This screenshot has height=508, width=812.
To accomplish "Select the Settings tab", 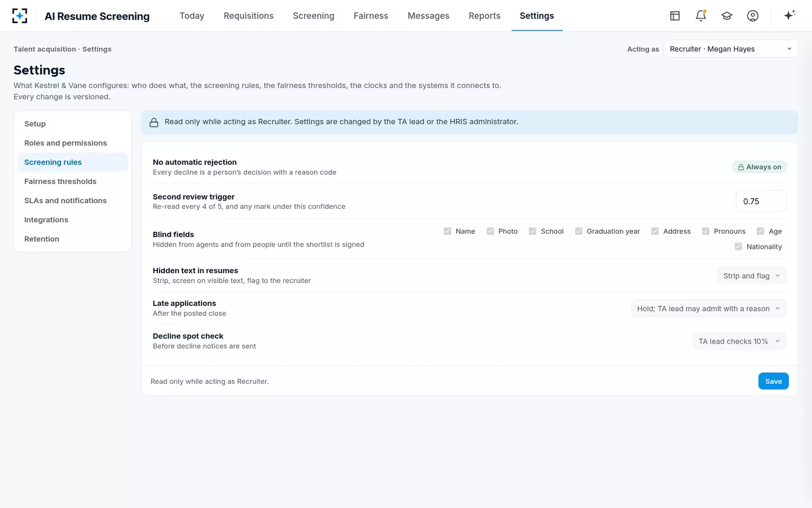I will pyautogui.click(x=537, y=16).
